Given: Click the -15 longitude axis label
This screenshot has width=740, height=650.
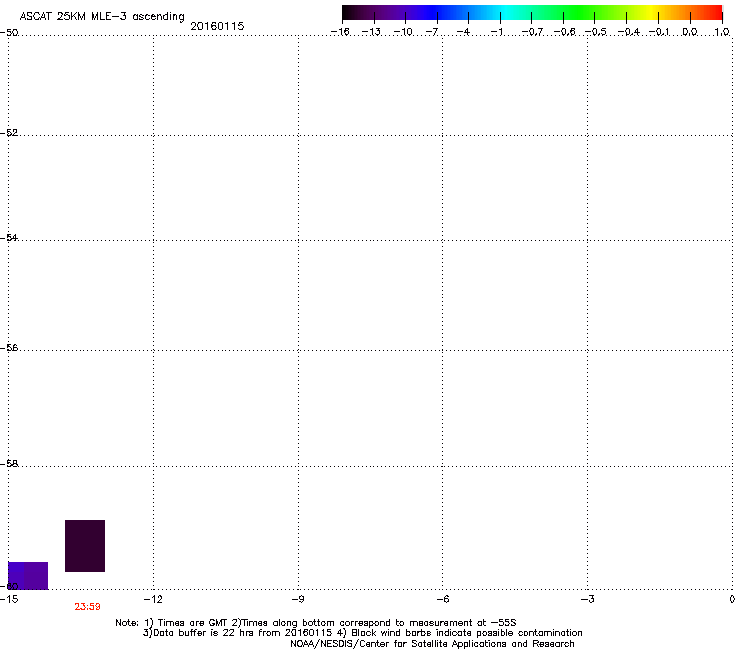Looking at the screenshot, I should click(x=9, y=599).
